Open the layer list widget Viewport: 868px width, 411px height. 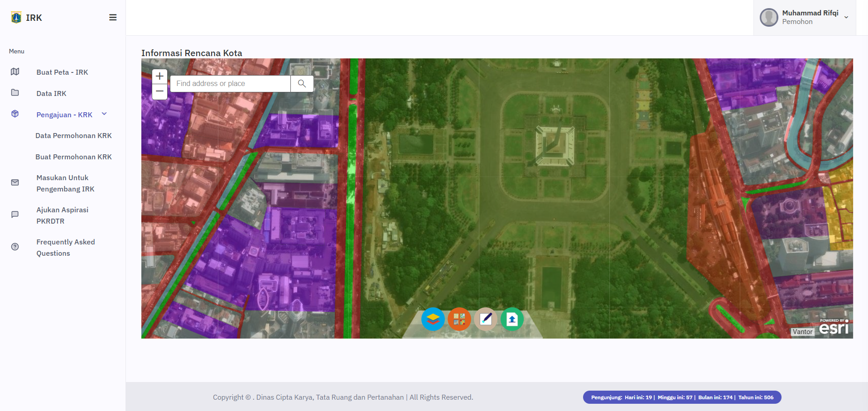click(433, 319)
